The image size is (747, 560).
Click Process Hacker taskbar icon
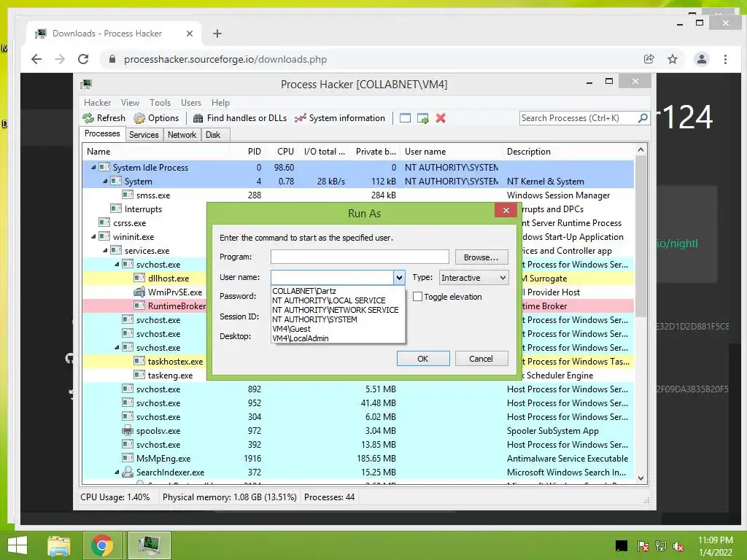pyautogui.click(x=149, y=545)
